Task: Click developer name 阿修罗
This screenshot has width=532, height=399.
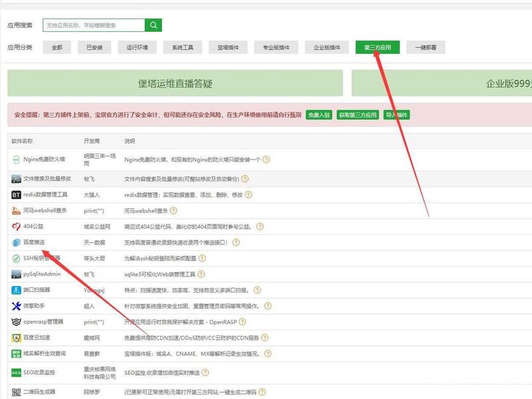Action: point(92,392)
